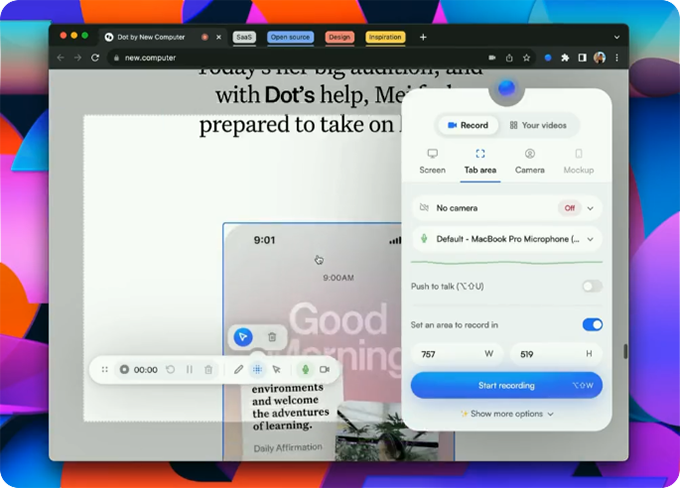Click the share icon in address bar
This screenshot has width=680, height=488.
[x=509, y=58]
